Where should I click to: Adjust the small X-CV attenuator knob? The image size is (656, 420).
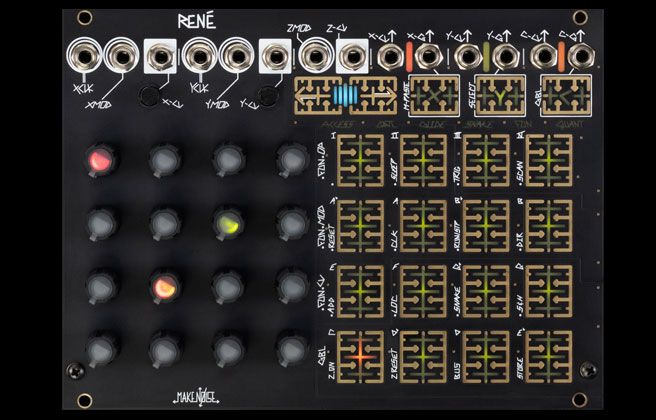[149, 96]
